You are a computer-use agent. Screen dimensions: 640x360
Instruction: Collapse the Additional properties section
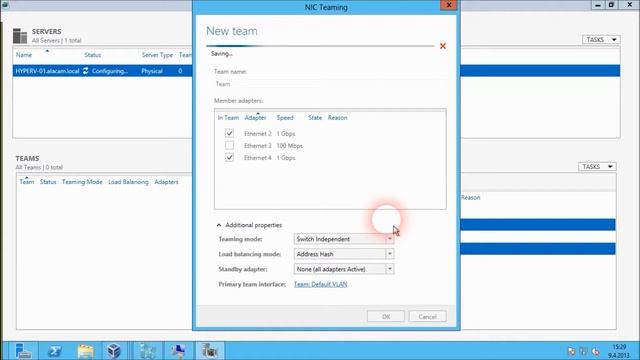point(219,225)
